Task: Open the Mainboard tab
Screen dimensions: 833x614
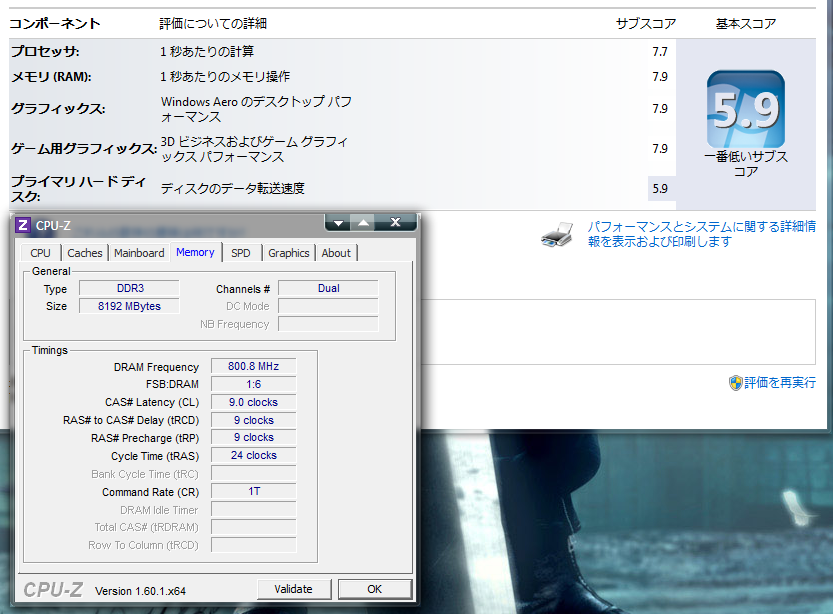Action: pyautogui.click(x=139, y=253)
